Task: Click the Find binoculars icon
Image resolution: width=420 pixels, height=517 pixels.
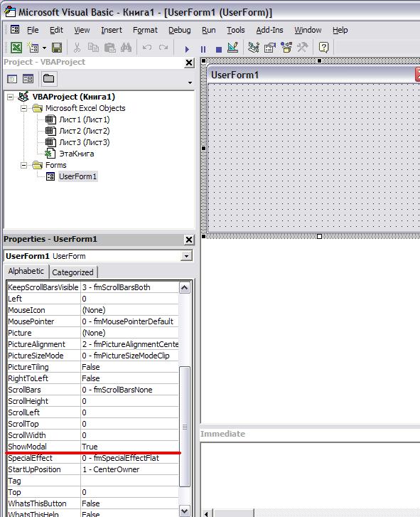Action: point(126,48)
